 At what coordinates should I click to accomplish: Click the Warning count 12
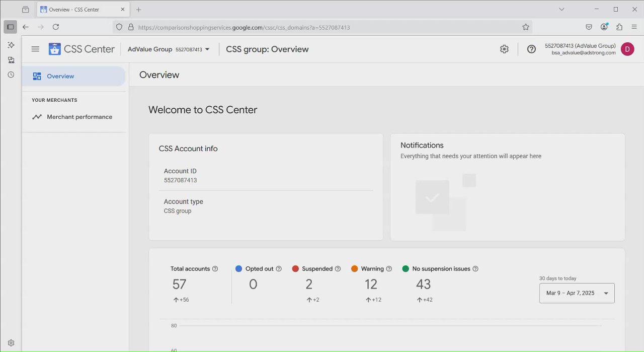[371, 285]
